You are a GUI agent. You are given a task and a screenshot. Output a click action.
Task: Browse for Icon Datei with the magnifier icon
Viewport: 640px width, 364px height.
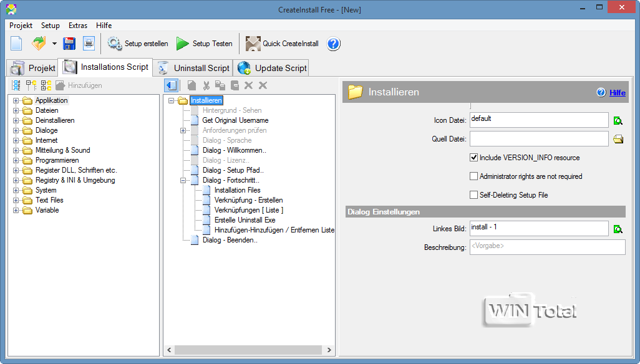(x=618, y=121)
